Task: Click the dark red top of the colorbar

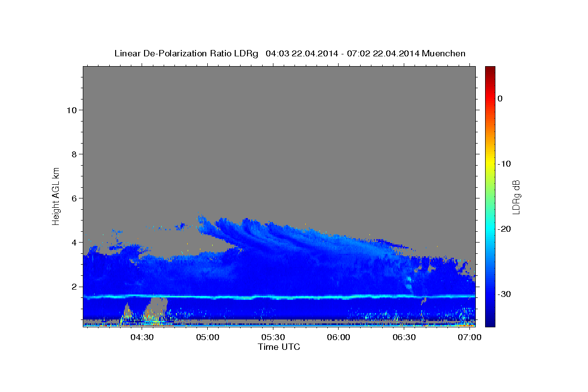Action: pos(490,70)
